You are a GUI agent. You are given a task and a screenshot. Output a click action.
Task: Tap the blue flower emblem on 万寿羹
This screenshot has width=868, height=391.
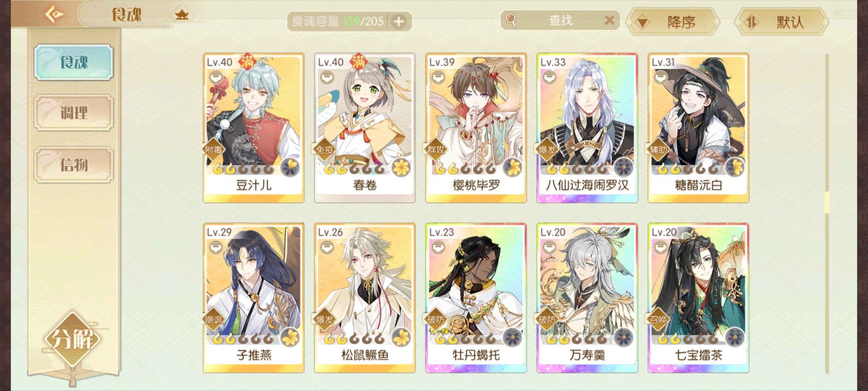(x=624, y=337)
